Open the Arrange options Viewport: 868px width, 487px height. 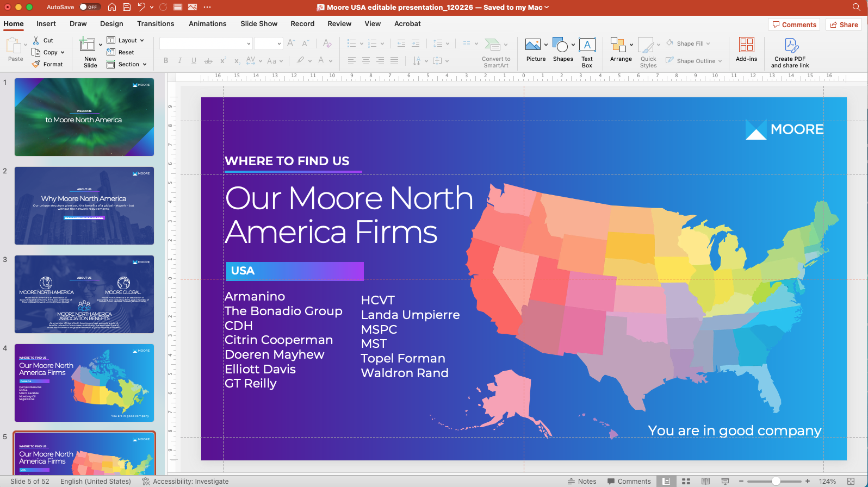point(621,50)
